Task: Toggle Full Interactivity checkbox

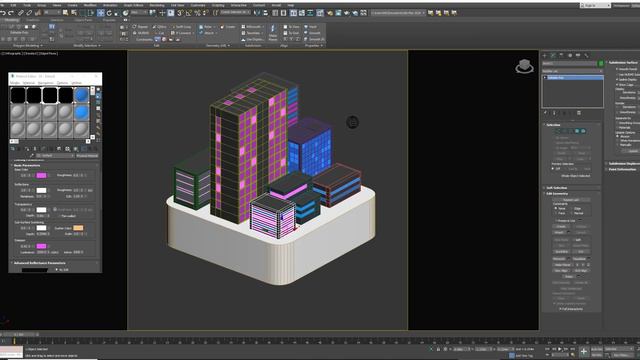Action: click(x=560, y=309)
